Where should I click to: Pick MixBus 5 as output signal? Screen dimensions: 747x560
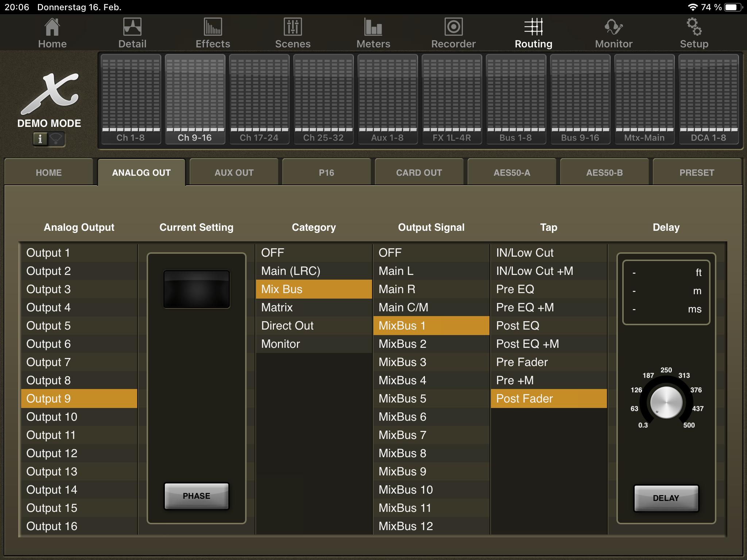[x=402, y=398]
